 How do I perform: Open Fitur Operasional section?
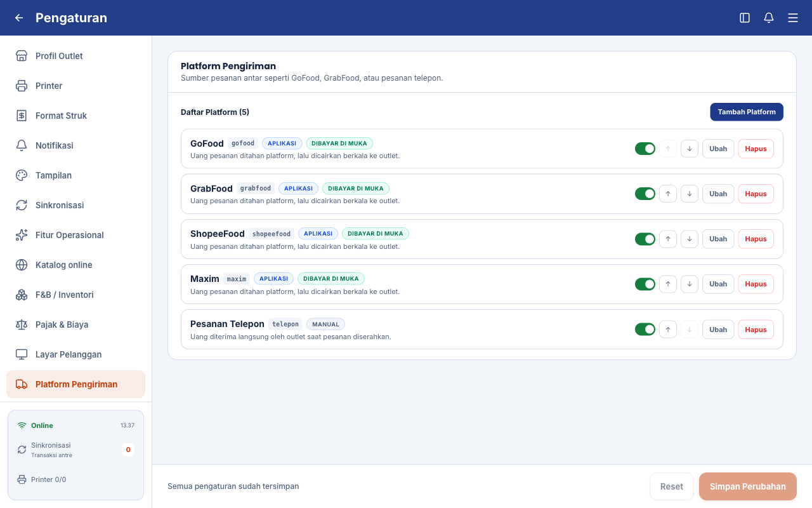(75, 235)
